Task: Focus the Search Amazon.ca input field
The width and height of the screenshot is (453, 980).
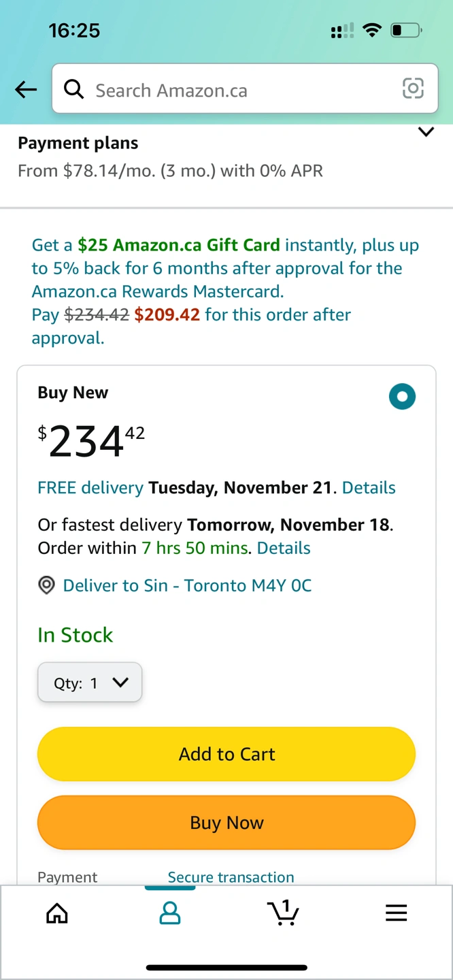Action: coord(238,90)
